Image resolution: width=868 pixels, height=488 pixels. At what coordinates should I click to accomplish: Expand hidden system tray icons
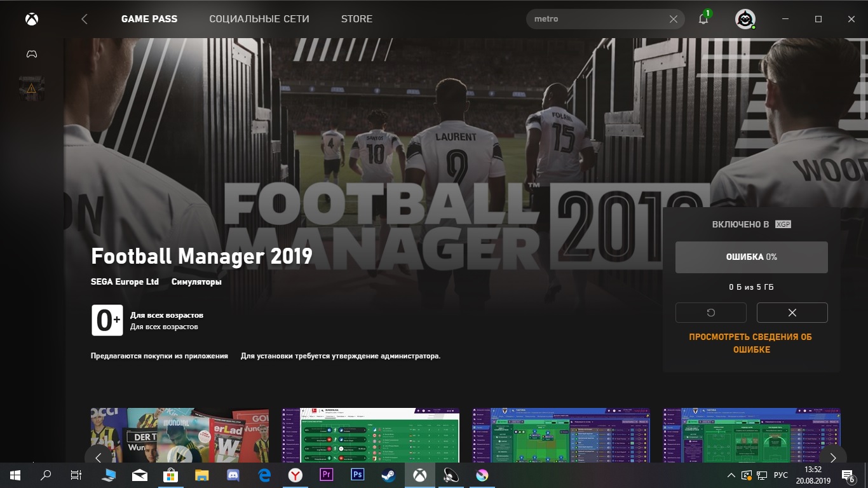731,475
